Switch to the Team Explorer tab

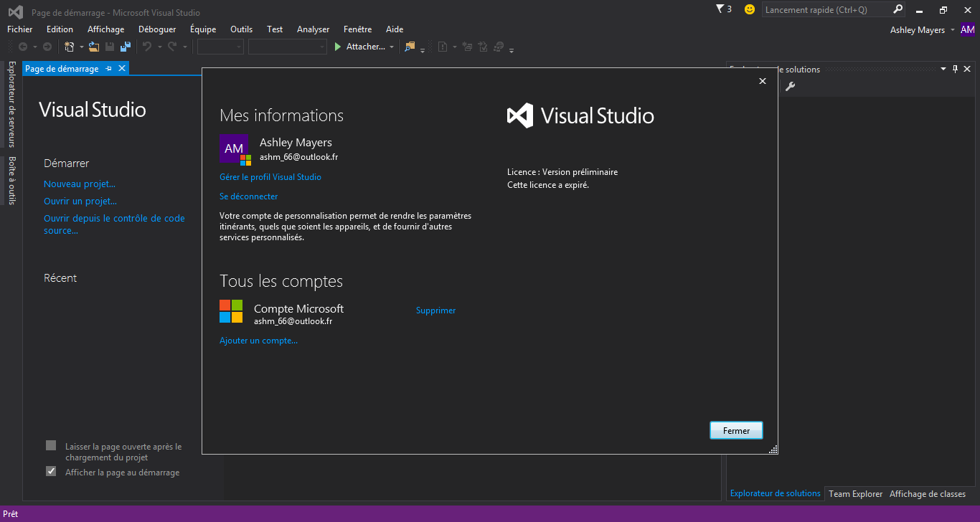[856, 493]
